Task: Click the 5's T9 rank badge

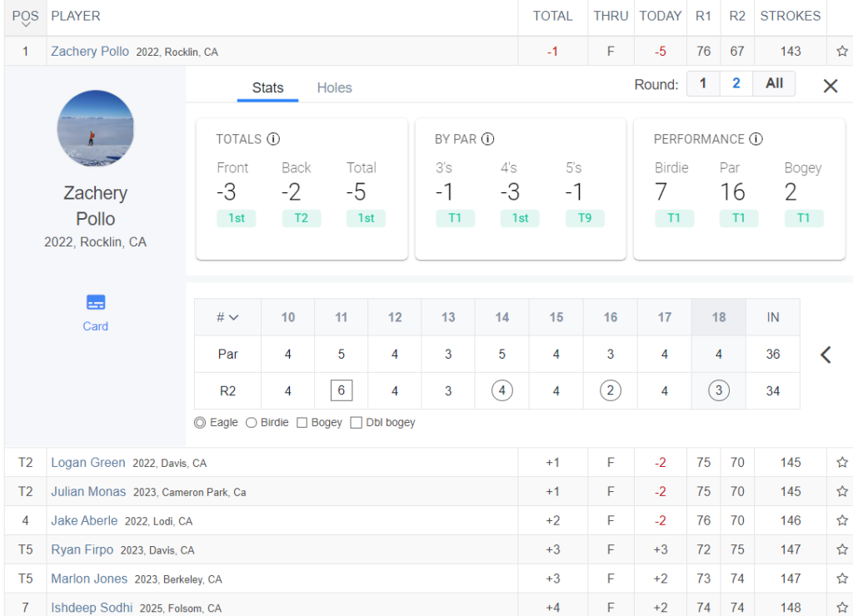Action: coord(585,219)
